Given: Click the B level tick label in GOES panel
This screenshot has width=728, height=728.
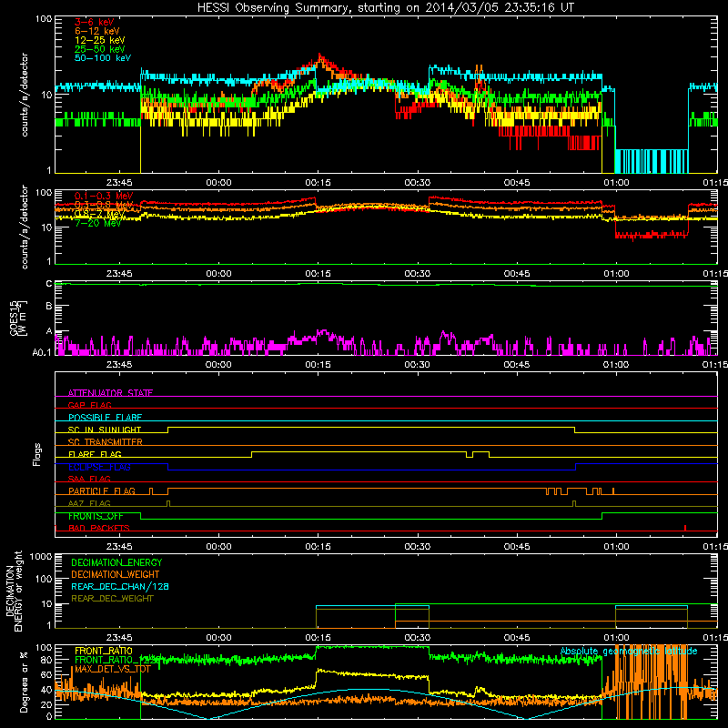Looking at the screenshot, I should tap(49, 306).
